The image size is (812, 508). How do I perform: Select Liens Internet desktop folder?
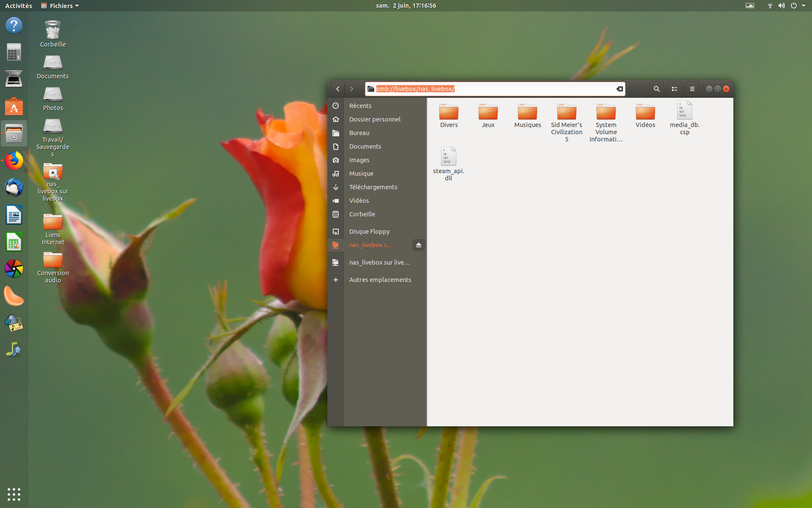(53, 229)
